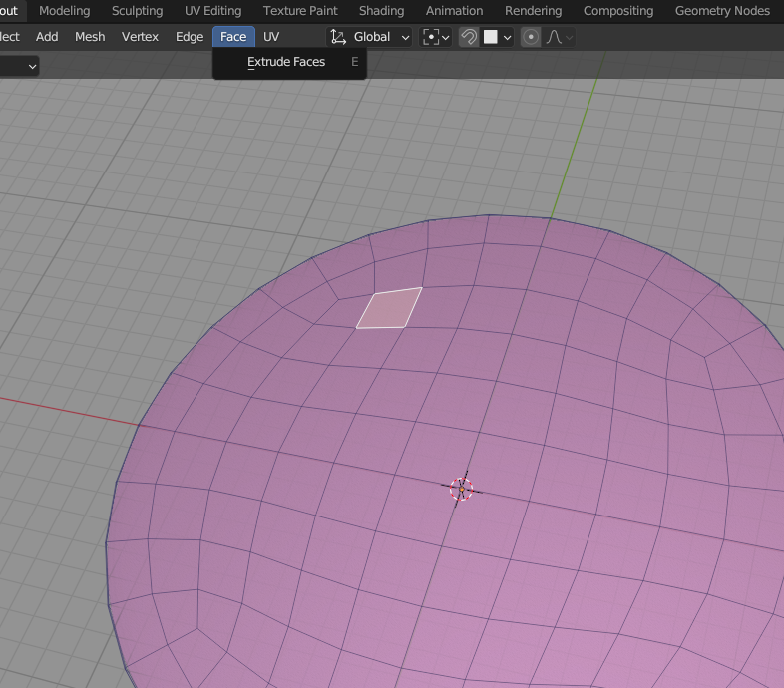Expand the dropdown below the Select menu
The height and width of the screenshot is (688, 784).
pos(20,66)
